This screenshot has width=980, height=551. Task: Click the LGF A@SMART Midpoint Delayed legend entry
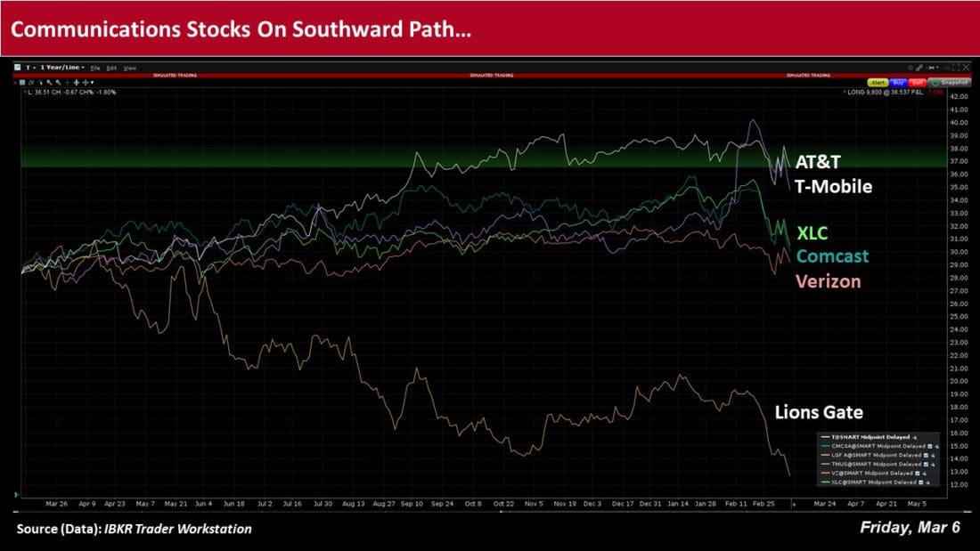tap(877, 456)
